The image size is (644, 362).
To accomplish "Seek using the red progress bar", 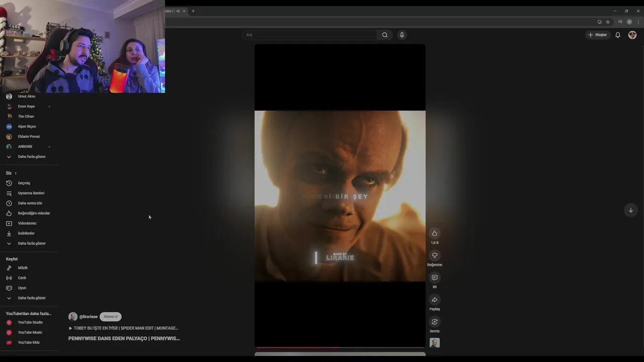I will (340, 347).
